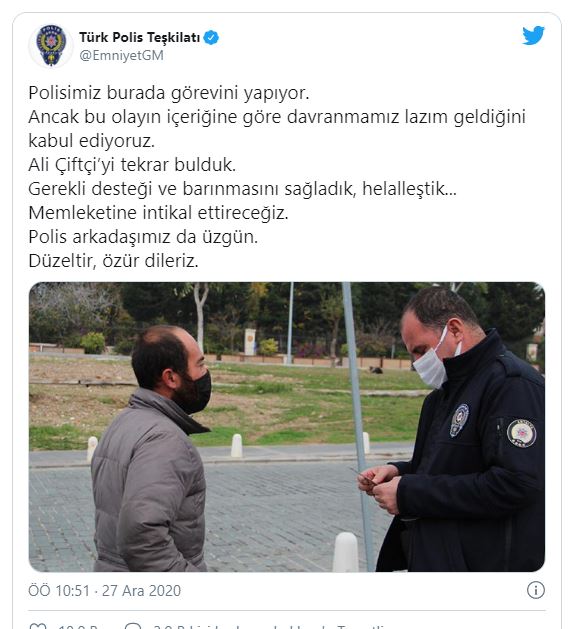Open the embedded tweet photo

tap(287, 427)
